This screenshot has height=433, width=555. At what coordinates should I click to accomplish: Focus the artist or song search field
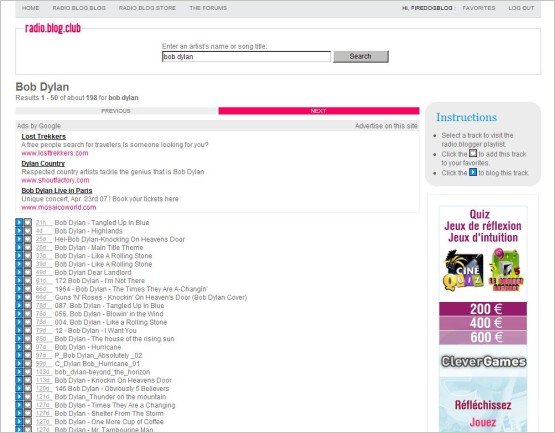(246, 57)
